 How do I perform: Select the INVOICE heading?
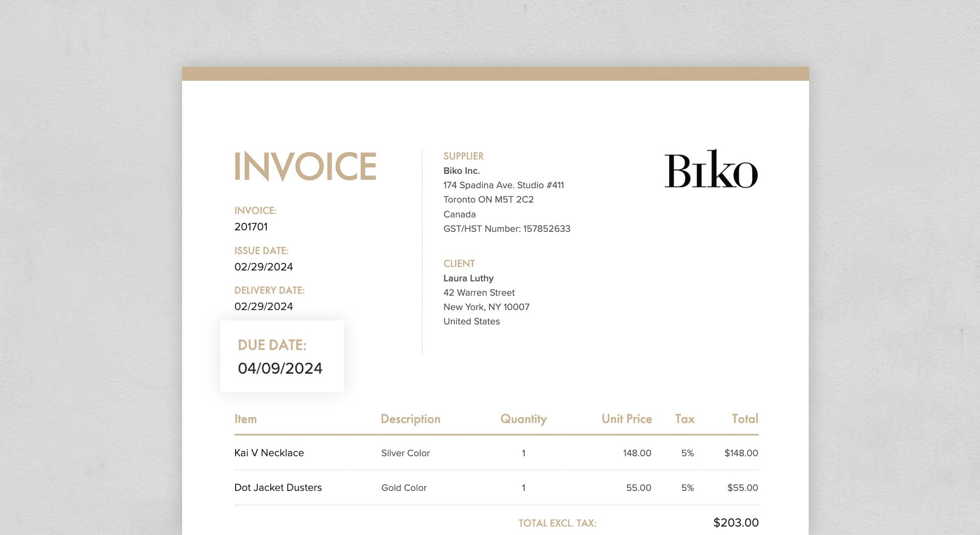306,166
